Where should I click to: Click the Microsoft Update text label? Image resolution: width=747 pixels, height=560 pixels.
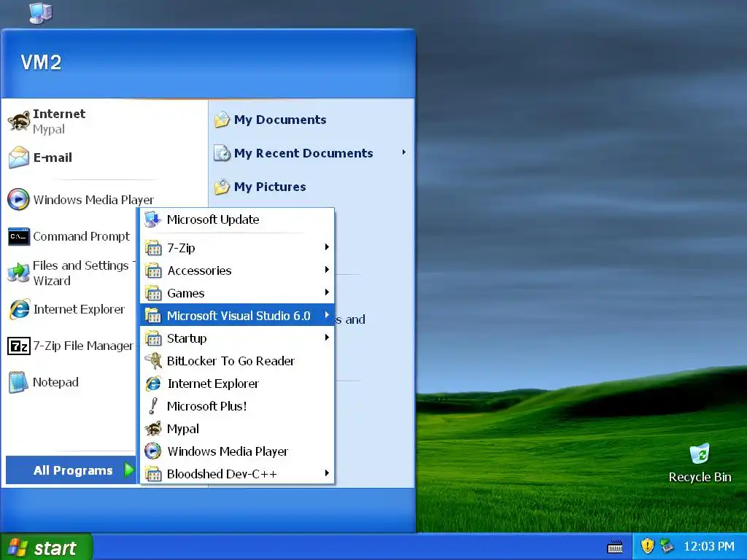(213, 219)
